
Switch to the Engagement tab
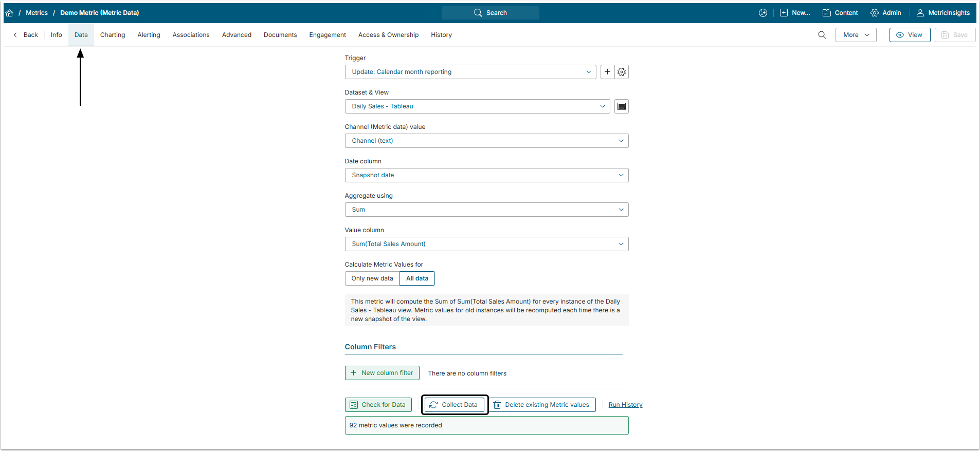pyautogui.click(x=328, y=35)
